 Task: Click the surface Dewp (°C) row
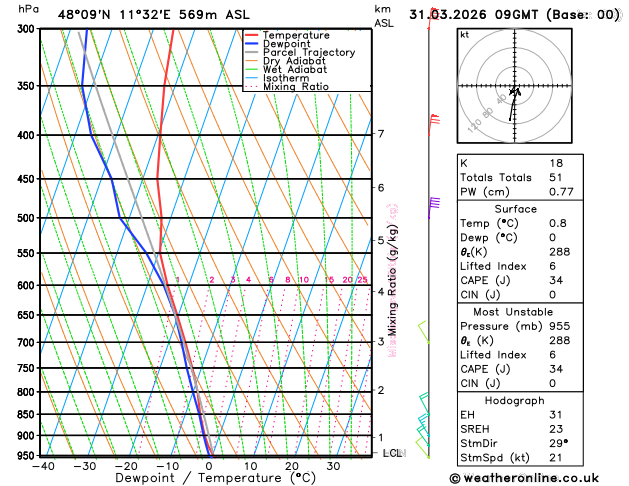point(520,238)
